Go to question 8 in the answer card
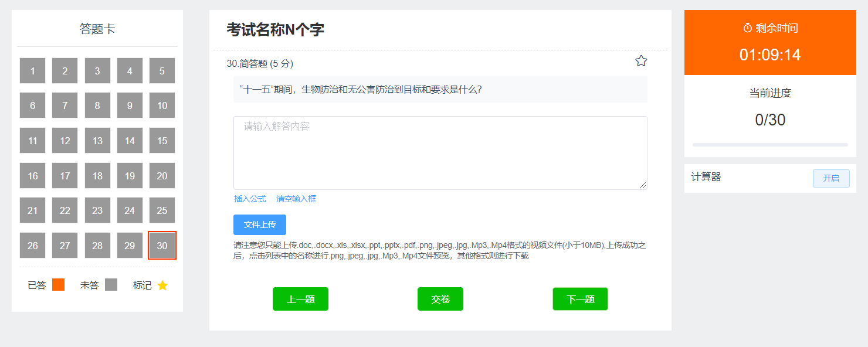 point(97,106)
